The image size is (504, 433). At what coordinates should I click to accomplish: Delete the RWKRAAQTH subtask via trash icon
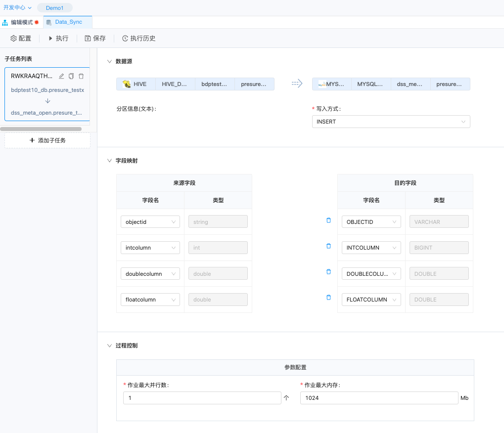tap(81, 76)
